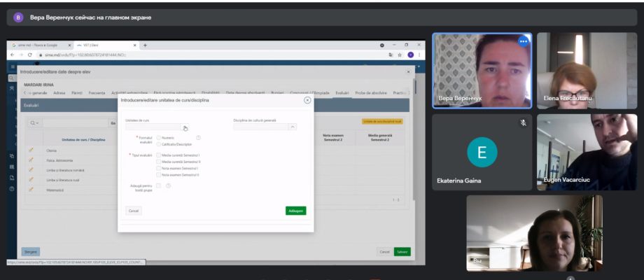Edit the Chimia row with pencil icon
The height and width of the screenshot is (280, 644).
pos(31,150)
